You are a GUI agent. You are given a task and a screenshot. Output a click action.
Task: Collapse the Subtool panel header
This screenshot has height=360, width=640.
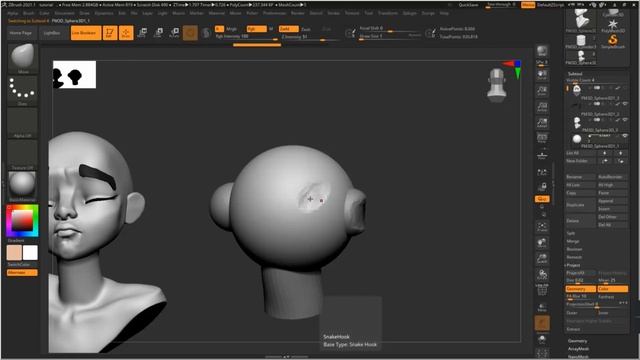575,74
